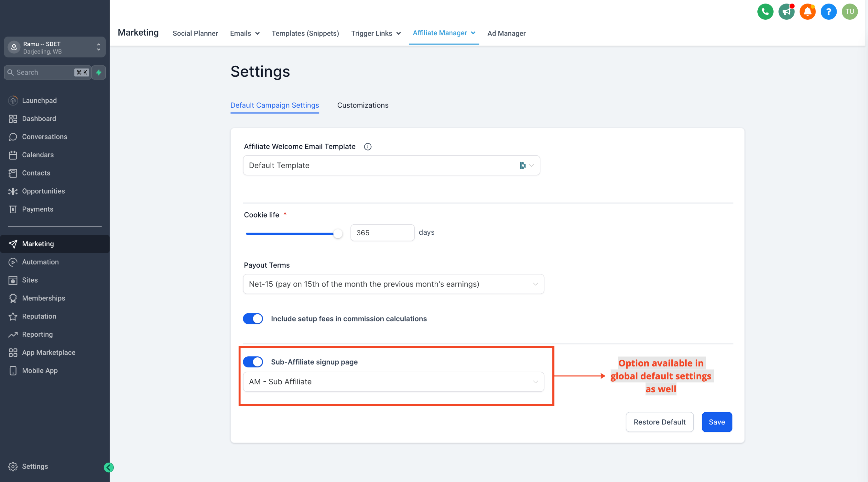Open the megaphone announcements icon
868x482 pixels.
coord(786,12)
